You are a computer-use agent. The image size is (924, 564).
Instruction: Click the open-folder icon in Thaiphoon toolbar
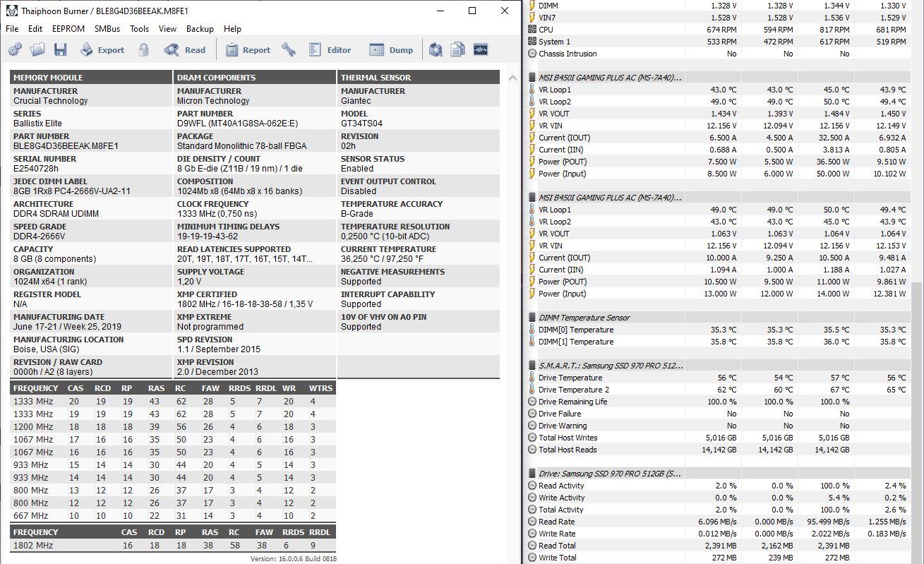[x=37, y=49]
